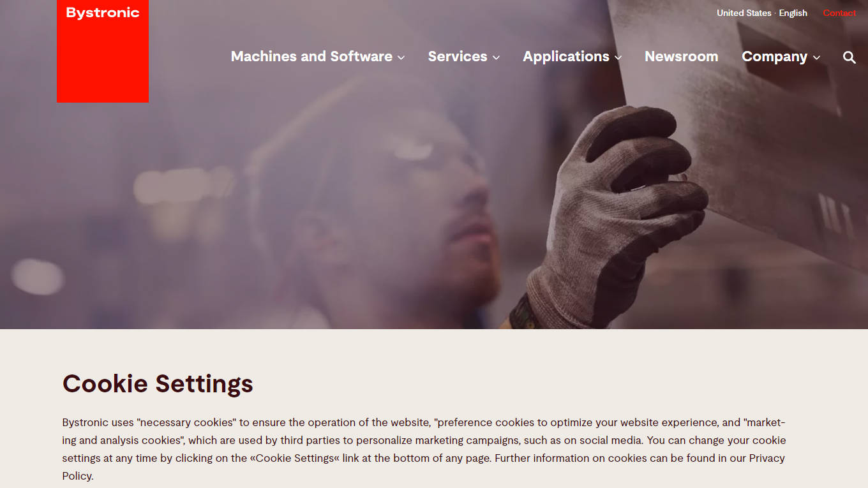This screenshot has height=488, width=868.
Task: Expand the chevron beside Services
Action: point(496,58)
